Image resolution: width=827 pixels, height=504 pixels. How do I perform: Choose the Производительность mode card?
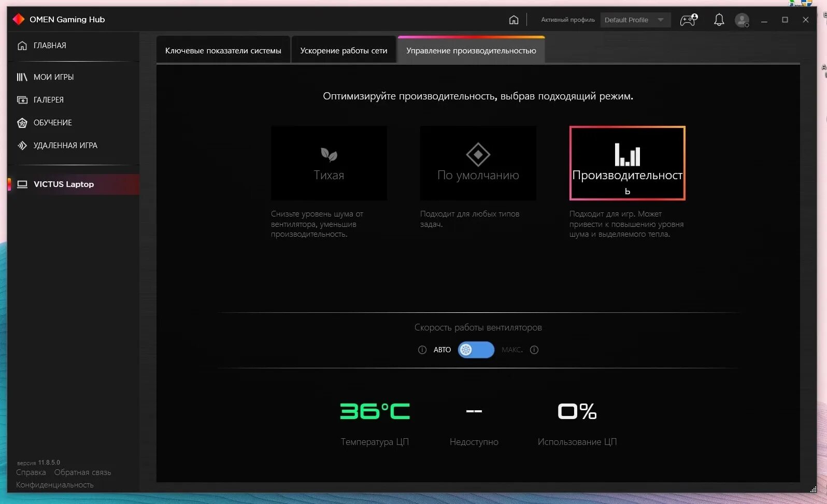(x=628, y=163)
